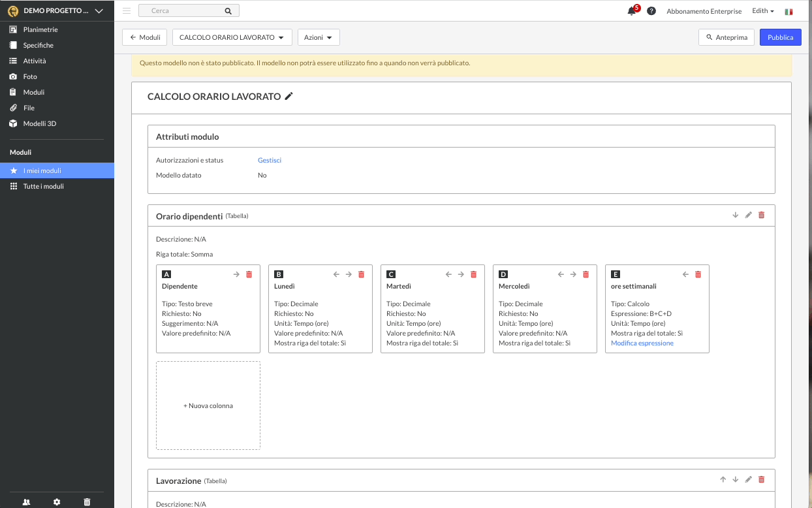The image size is (812, 508).
Task: Select I miei moduli
Action: coord(57,170)
